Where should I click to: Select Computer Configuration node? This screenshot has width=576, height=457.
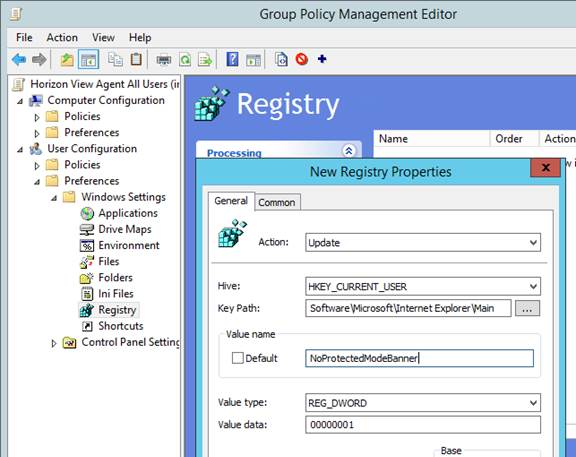[106, 100]
